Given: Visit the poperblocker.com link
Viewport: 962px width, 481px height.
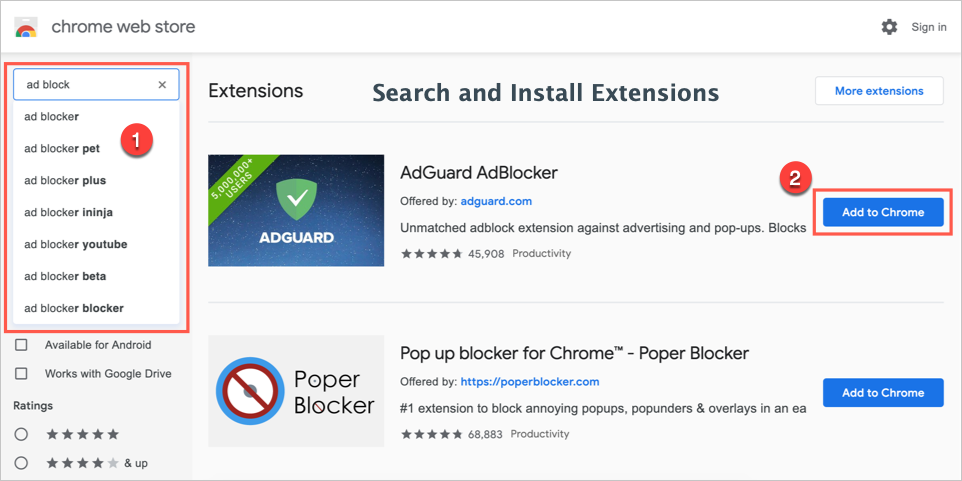Looking at the screenshot, I should [x=529, y=382].
